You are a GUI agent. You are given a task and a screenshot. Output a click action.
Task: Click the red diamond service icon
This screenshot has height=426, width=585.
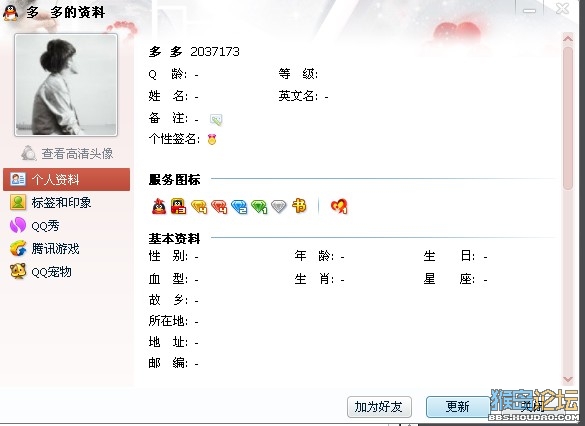(x=219, y=206)
